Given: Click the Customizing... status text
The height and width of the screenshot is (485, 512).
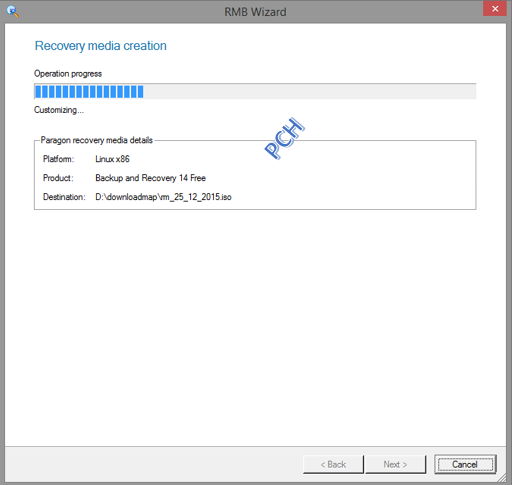Looking at the screenshot, I should [x=59, y=110].
